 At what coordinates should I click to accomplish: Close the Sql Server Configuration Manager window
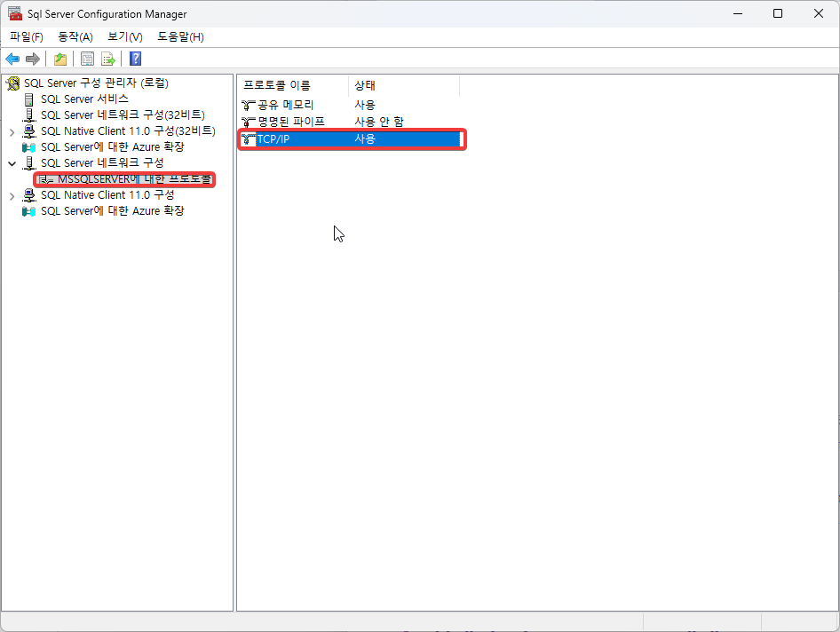pyautogui.click(x=819, y=13)
